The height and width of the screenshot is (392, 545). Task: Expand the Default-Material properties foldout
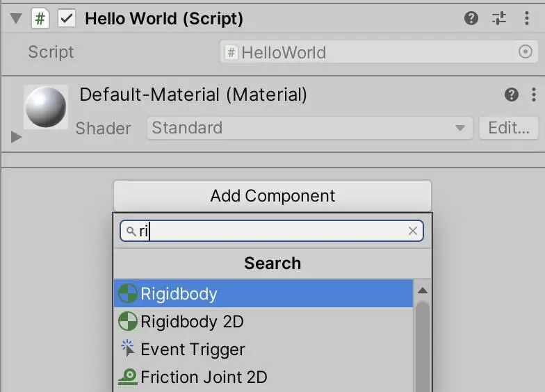click(17, 138)
